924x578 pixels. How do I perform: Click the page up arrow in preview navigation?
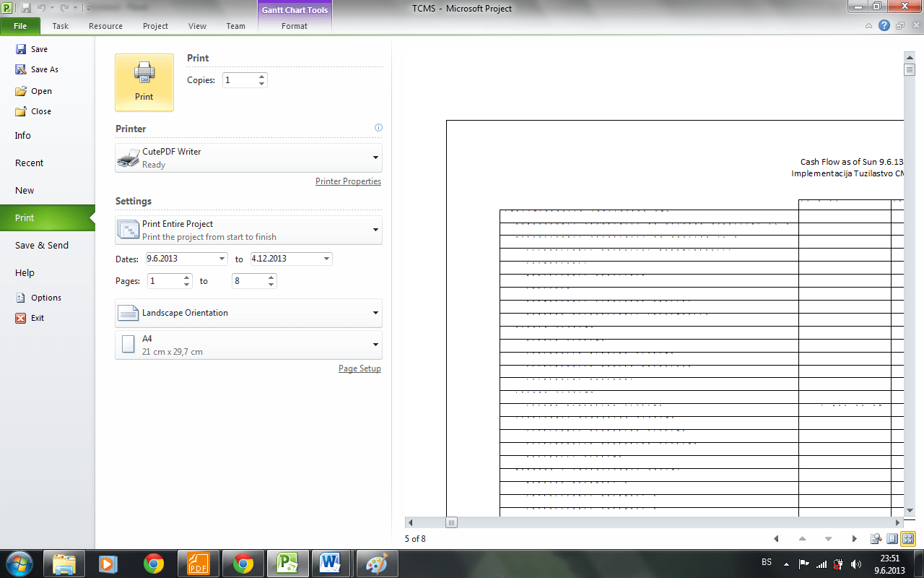point(802,539)
